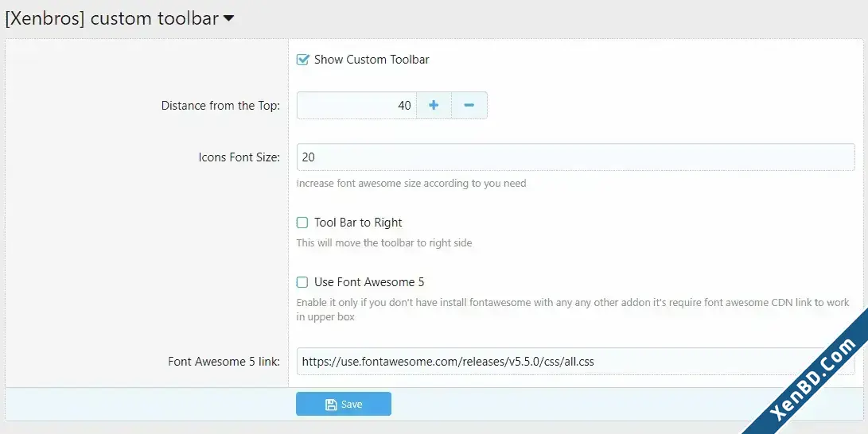
Task: Open the dropdown caret beside custom toolbar title
Action: (x=228, y=18)
